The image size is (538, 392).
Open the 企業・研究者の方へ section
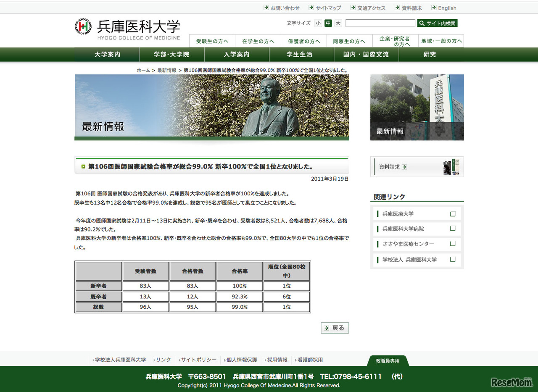(395, 41)
